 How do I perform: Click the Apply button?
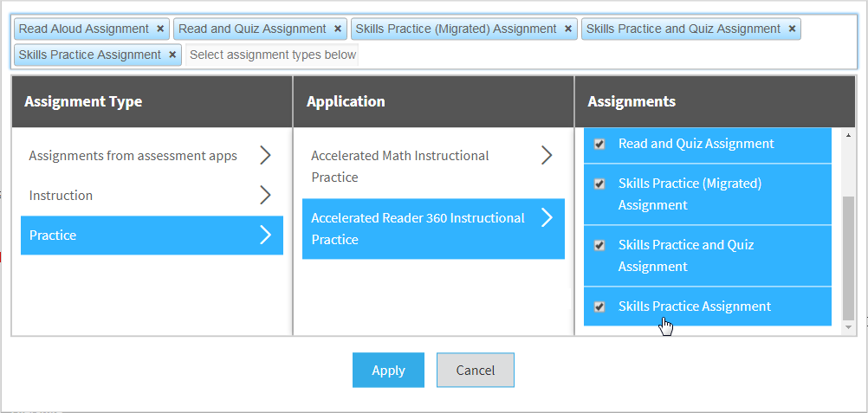[389, 370]
